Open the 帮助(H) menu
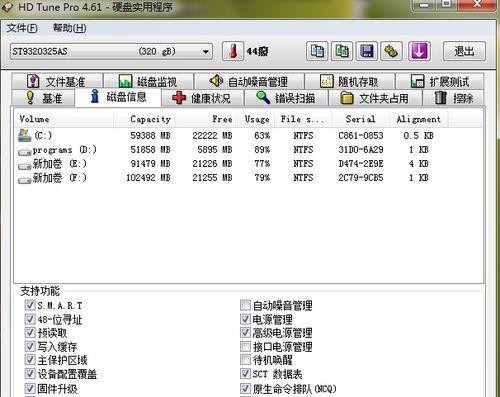500x397 pixels. click(69, 28)
